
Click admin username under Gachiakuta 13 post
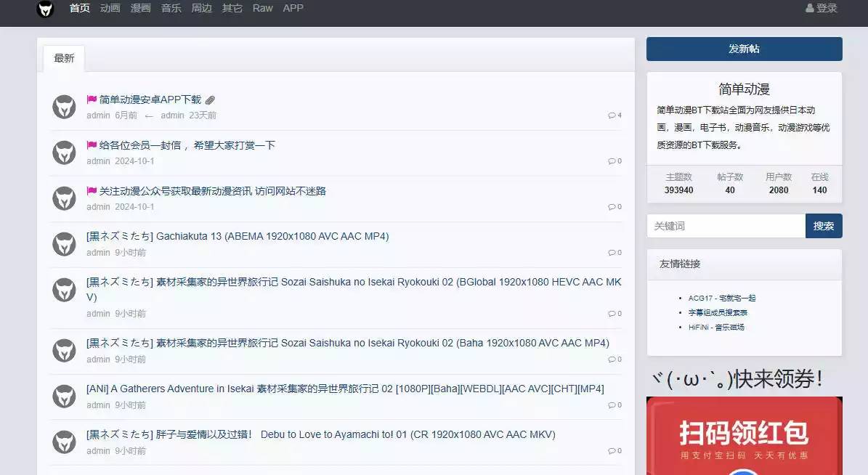(98, 252)
